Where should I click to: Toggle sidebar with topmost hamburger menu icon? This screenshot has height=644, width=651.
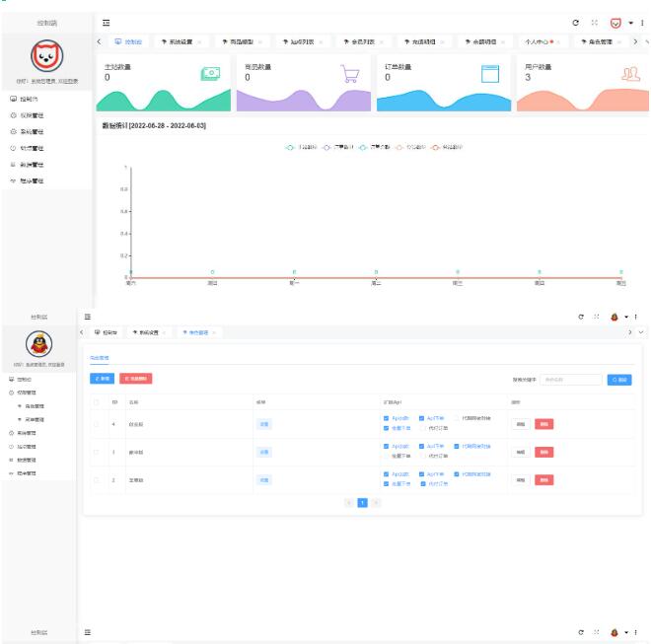click(x=106, y=23)
